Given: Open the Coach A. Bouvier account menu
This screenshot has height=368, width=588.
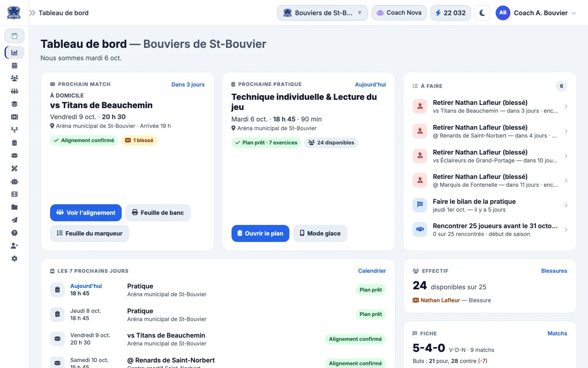Looking at the screenshot, I should click(x=536, y=13).
